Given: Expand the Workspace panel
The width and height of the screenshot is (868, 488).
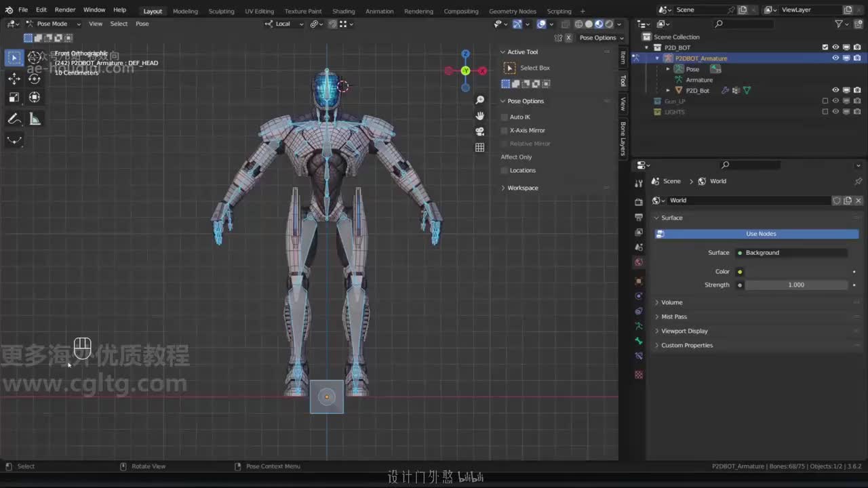Looking at the screenshot, I should point(522,188).
